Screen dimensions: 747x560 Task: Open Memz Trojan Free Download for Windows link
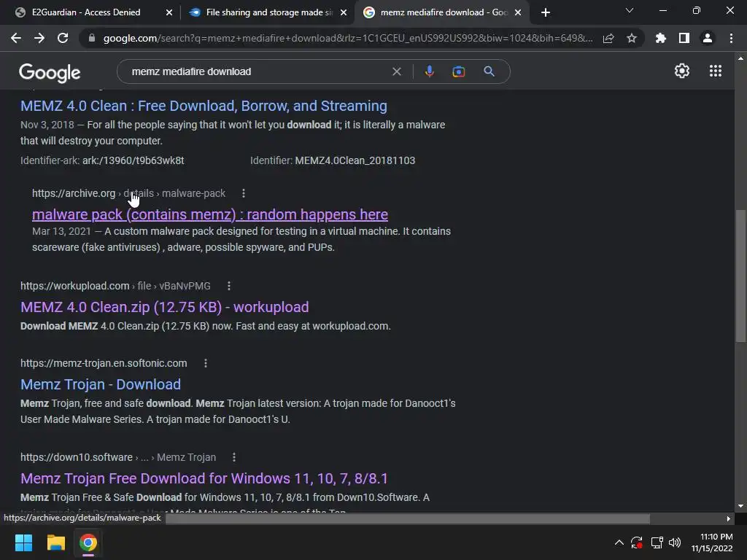[x=204, y=478]
